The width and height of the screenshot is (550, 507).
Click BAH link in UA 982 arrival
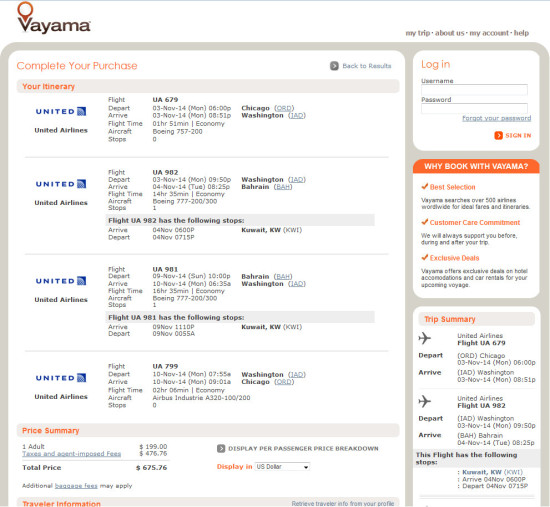(x=283, y=187)
